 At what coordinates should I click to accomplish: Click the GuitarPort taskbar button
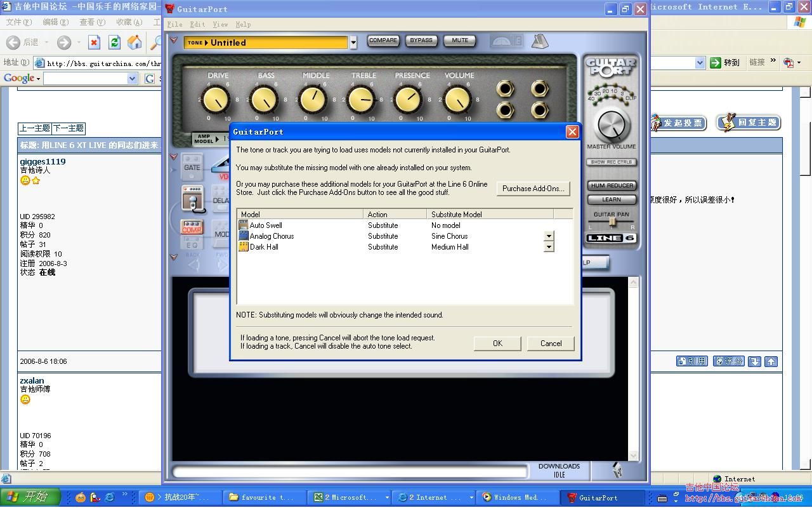[603, 498]
